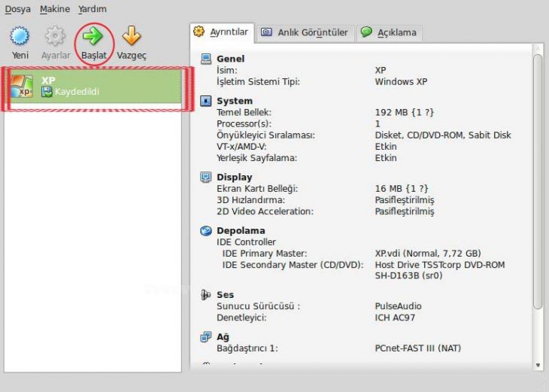Click the 3D Hızlandırma label
This screenshot has width=549, height=392.
[250, 200]
